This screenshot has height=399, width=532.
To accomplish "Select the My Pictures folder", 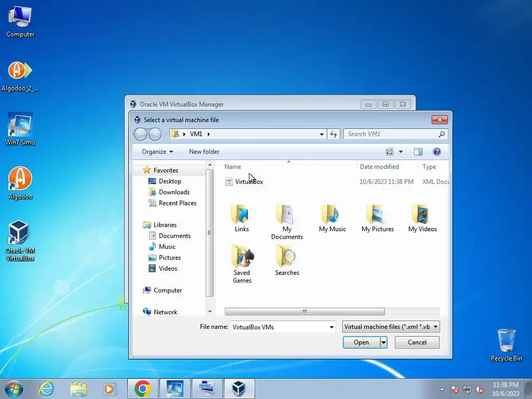I will pos(378,219).
